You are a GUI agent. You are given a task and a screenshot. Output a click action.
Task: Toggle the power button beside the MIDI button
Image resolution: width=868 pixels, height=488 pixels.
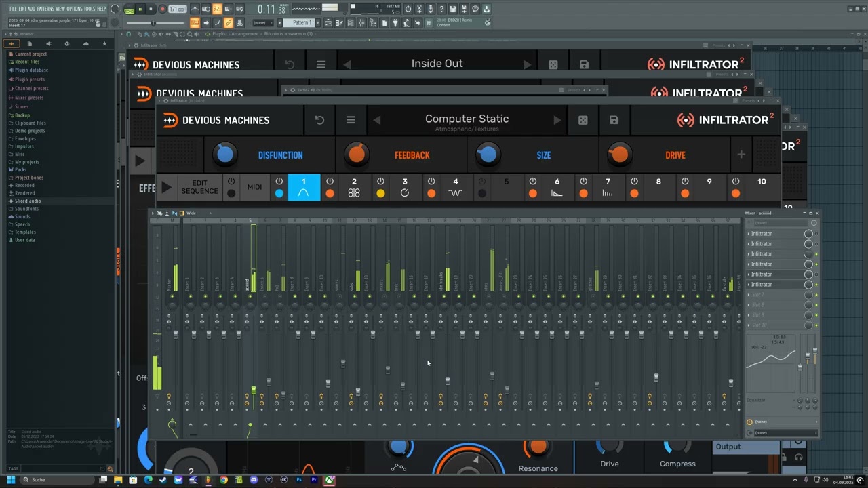coord(231,181)
